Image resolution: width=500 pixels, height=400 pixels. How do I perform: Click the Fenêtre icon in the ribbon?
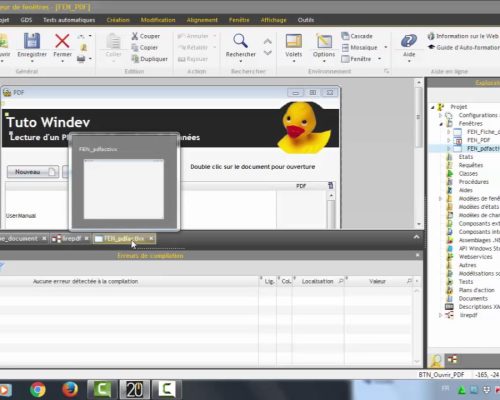pyautogui.click(x=345, y=59)
